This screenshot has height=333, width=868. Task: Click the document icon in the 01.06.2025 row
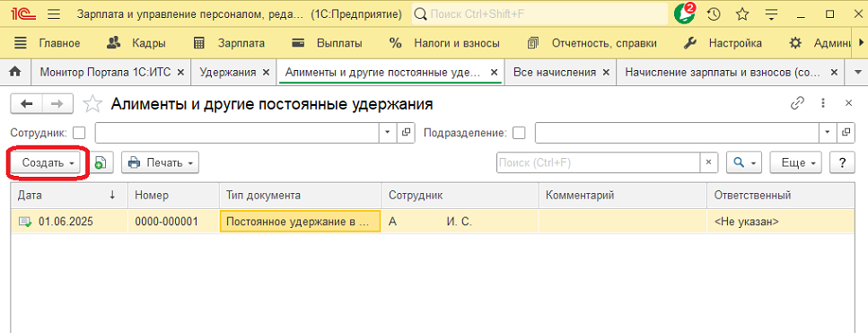click(x=25, y=222)
